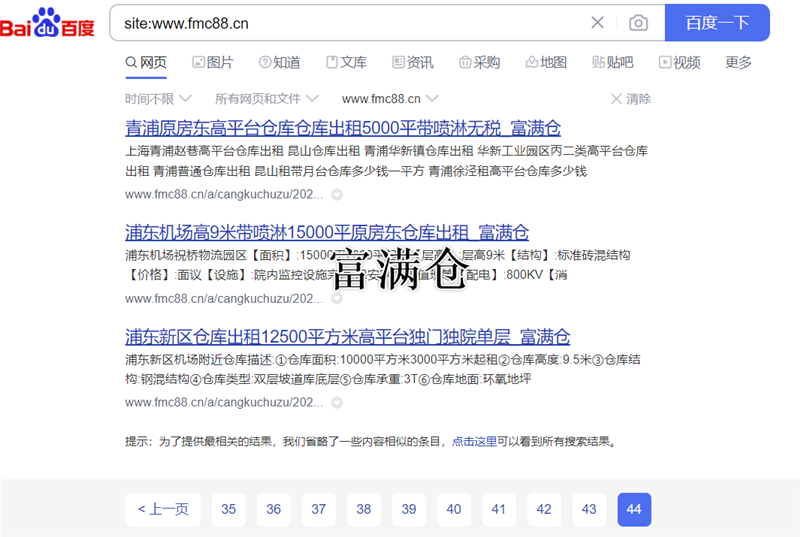Switch to the 图片 tab
Viewport: 800px width, 537px height.
(210, 62)
